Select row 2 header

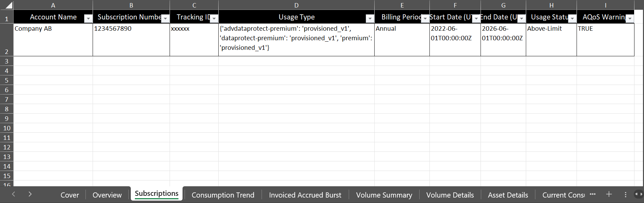(6, 40)
